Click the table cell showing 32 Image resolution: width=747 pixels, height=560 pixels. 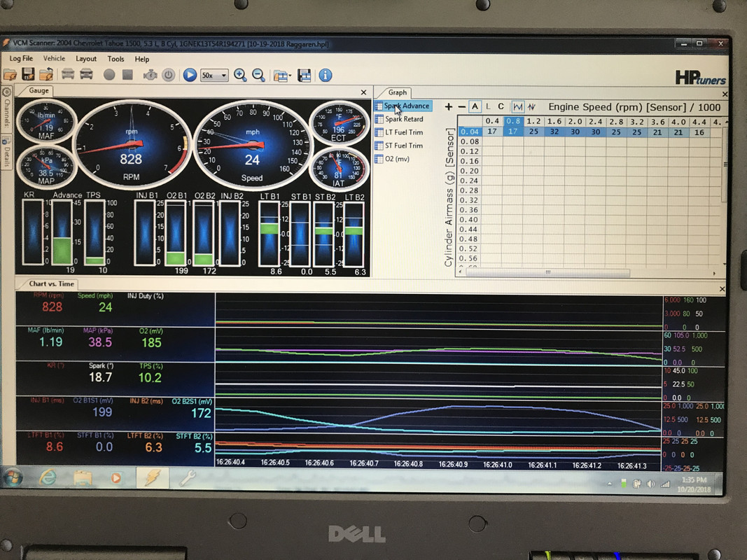pyautogui.click(x=554, y=132)
